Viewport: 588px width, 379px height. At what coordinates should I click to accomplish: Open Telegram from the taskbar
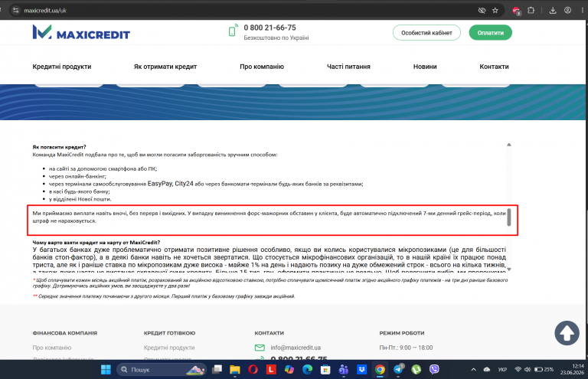(398, 370)
